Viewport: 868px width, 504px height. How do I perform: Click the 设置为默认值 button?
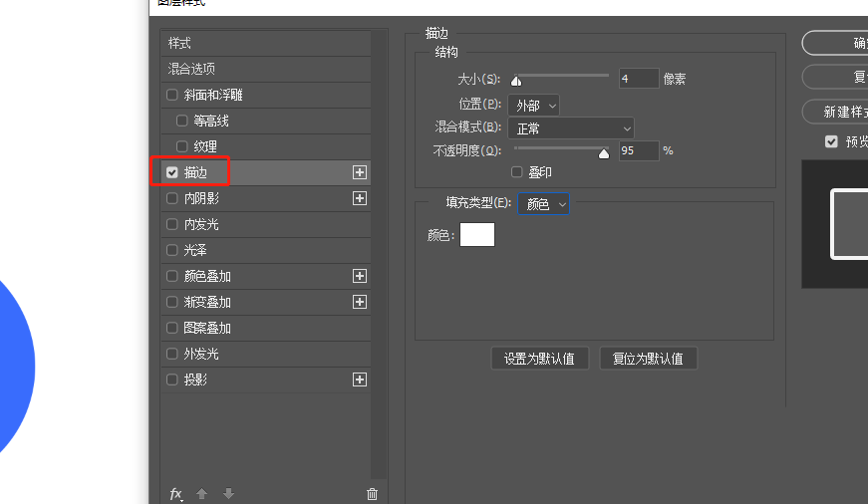tap(540, 359)
